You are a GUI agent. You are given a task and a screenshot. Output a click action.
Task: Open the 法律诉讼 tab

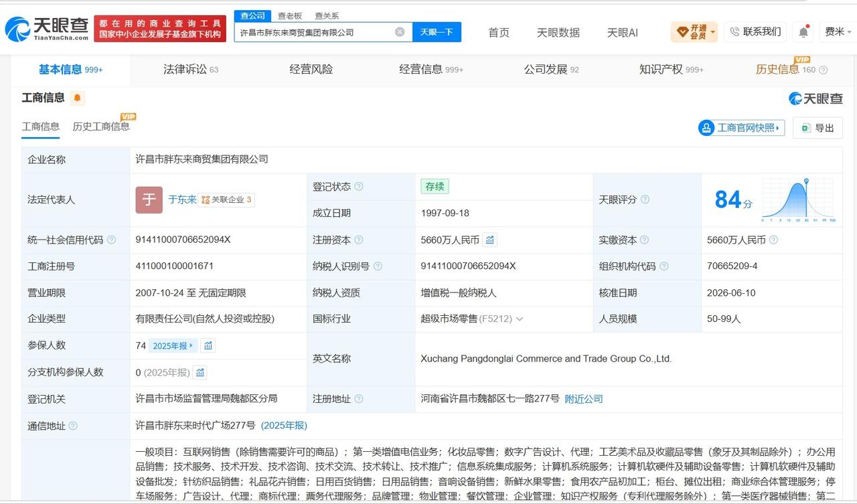(x=191, y=70)
